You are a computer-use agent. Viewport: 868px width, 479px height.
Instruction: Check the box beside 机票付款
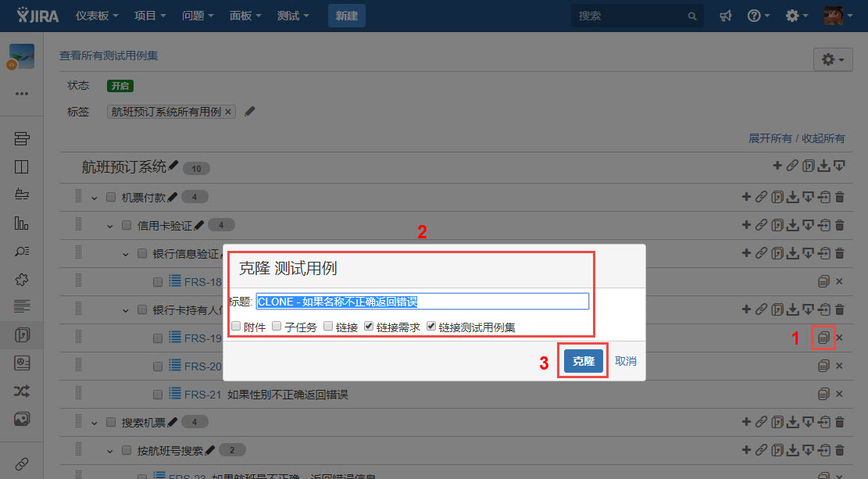pos(111,197)
